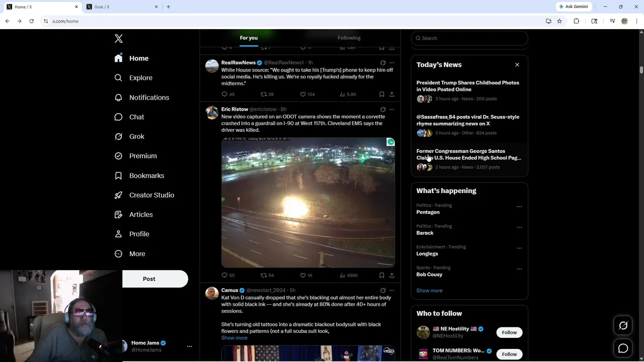Open Grok from the sidebar
This screenshot has height=362, width=644.
[x=129, y=136]
